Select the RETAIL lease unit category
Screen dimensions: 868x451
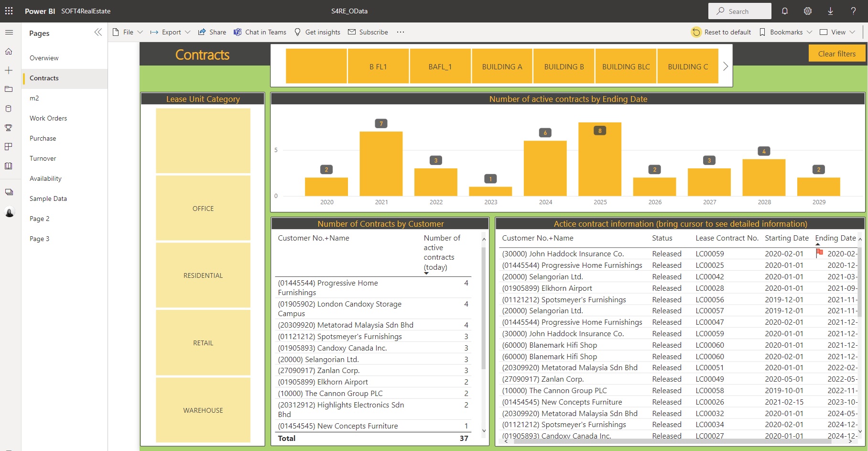pos(203,342)
